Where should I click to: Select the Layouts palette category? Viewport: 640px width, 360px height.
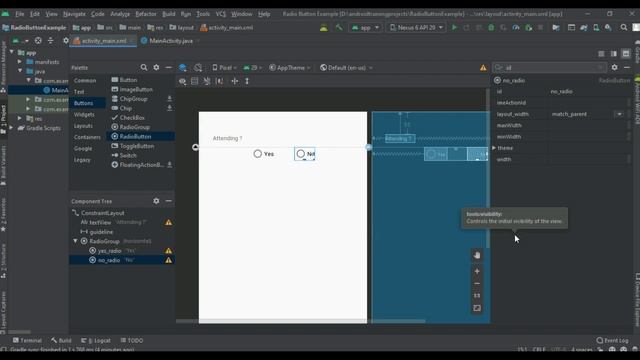83,126
